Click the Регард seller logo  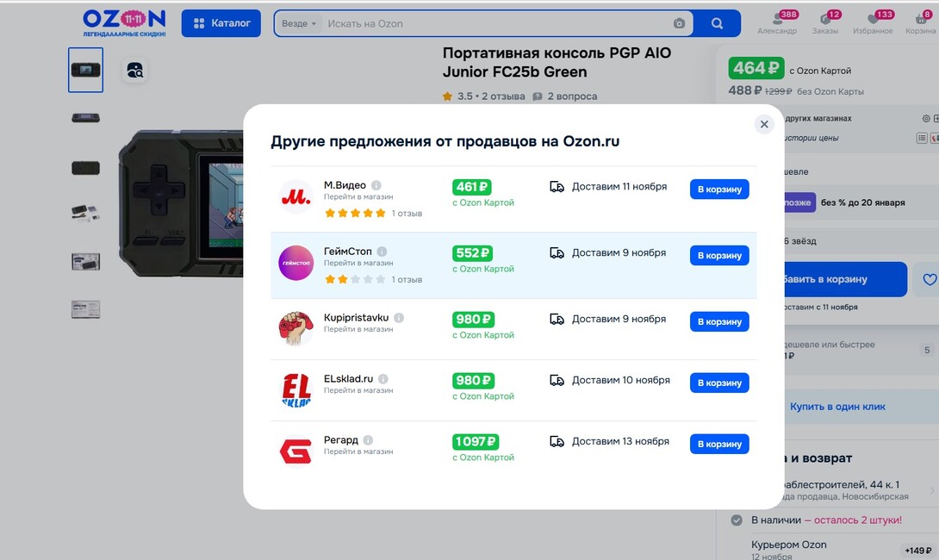[x=295, y=449]
